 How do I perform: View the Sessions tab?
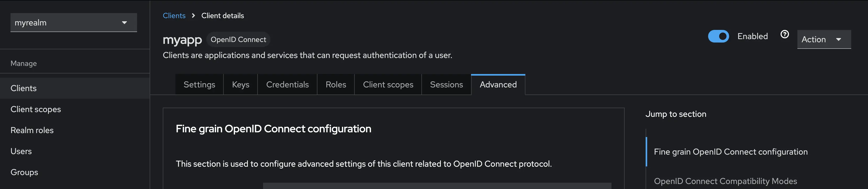coord(446,85)
